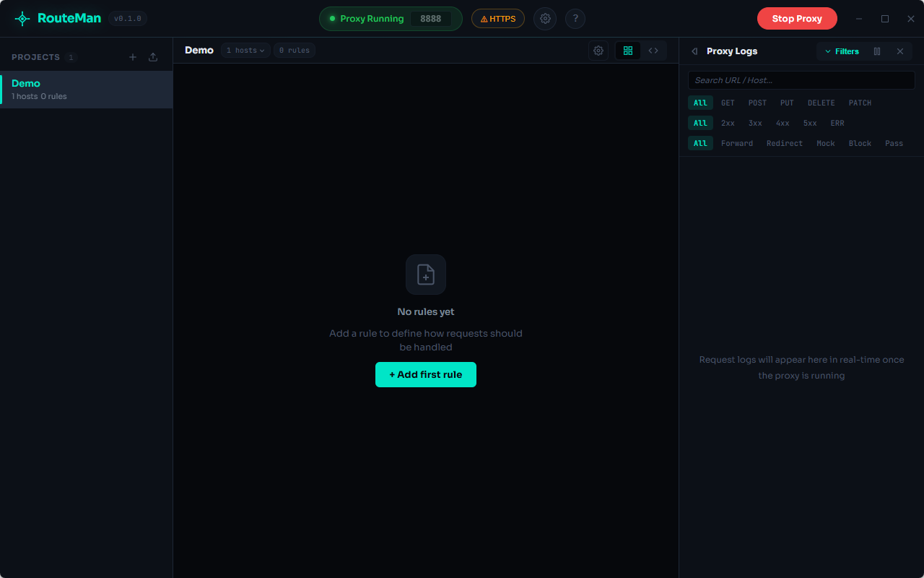The width and height of the screenshot is (924, 578).
Task: Select the Demo project in sidebar
Action: (x=86, y=90)
